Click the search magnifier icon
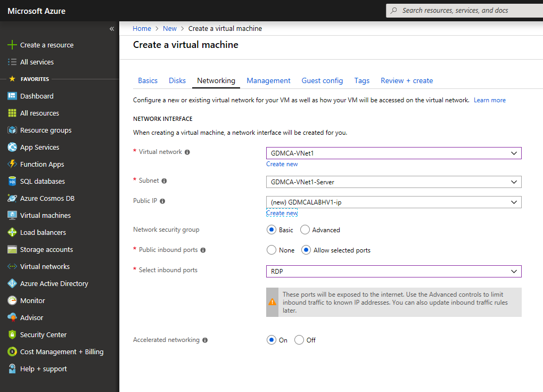The height and width of the screenshot is (392, 543). click(x=394, y=11)
